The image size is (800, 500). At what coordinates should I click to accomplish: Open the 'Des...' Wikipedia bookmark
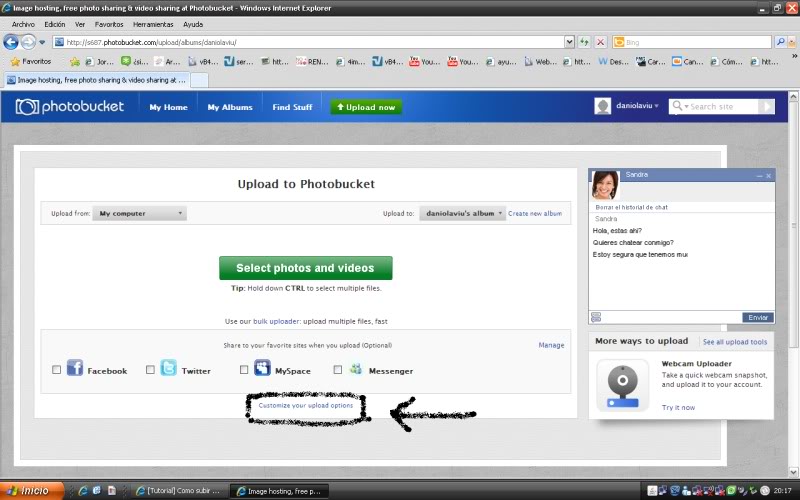coord(614,62)
